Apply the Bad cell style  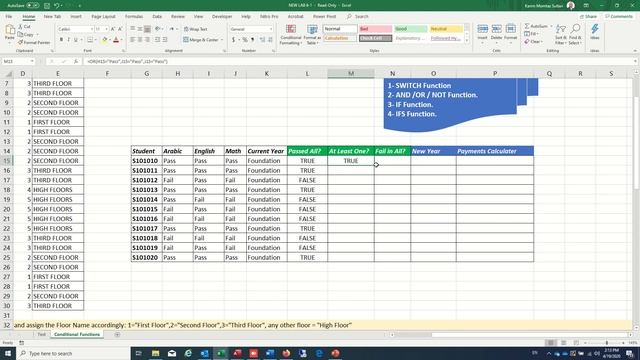(x=376, y=29)
